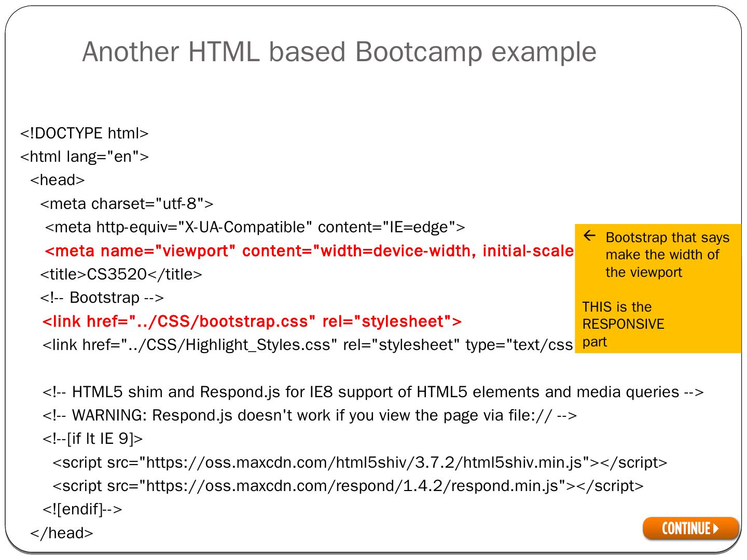Click the respond.min.js script line
Image resolution: width=747 pixels, height=560 pixels.
point(348,486)
